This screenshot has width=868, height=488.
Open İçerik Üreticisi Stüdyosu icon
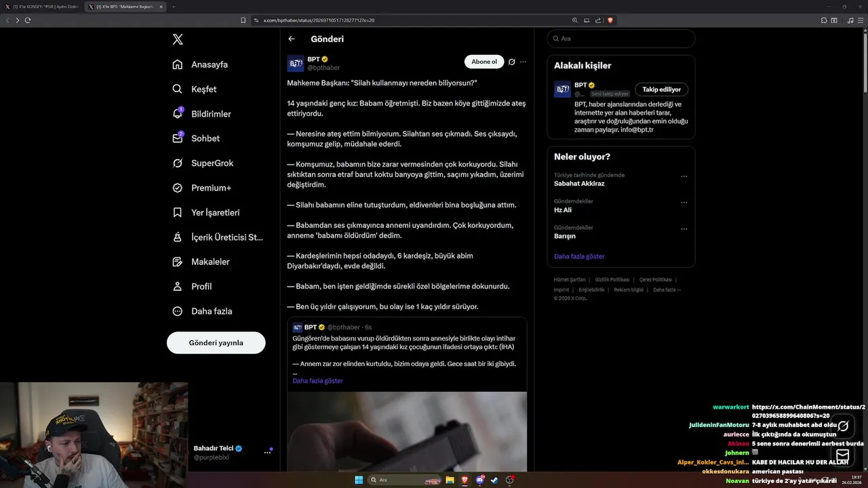click(178, 237)
